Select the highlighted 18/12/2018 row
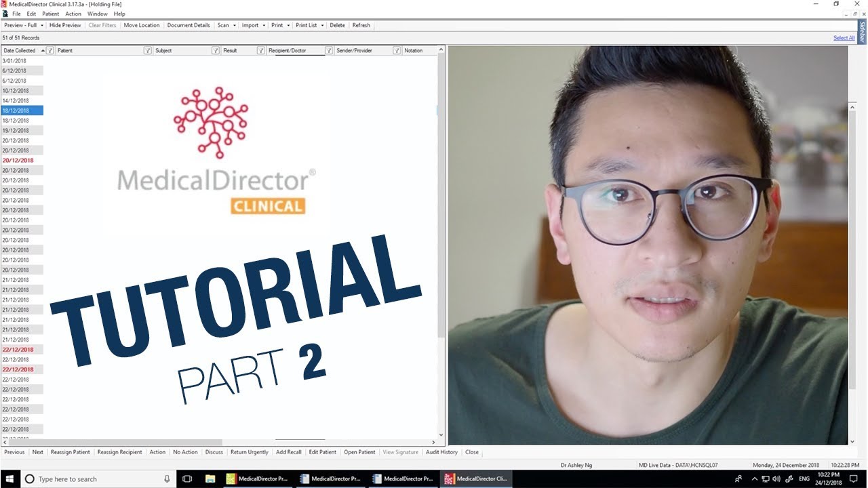Image resolution: width=868 pixels, height=488 pixels. [22, 110]
